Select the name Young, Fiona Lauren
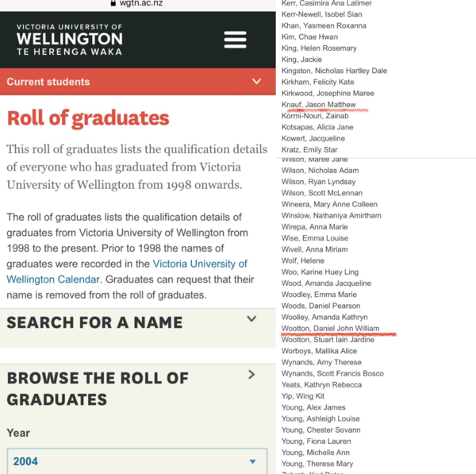Image resolution: width=476 pixels, height=474 pixels. [316, 441]
